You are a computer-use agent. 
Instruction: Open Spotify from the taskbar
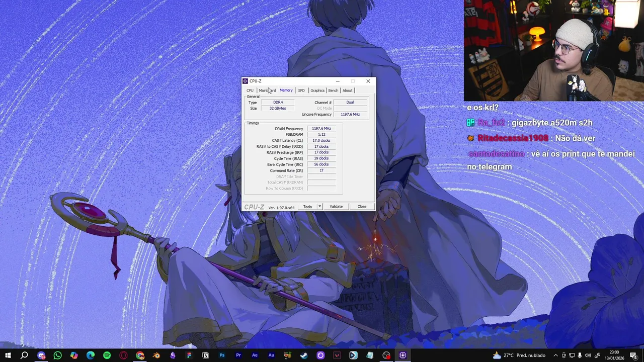pos(107,355)
